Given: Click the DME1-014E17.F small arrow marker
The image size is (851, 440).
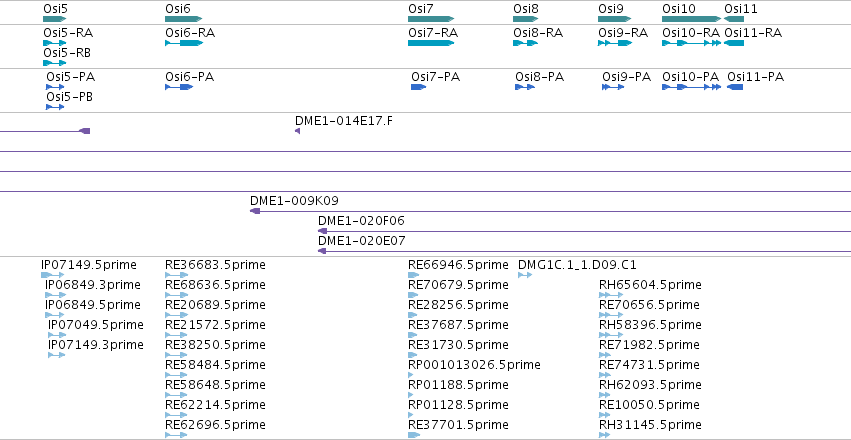Looking at the screenshot, I should 297,131.
